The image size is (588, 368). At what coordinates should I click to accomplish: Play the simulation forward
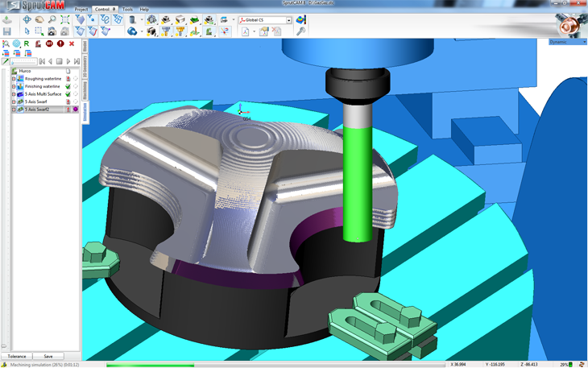pos(68,61)
